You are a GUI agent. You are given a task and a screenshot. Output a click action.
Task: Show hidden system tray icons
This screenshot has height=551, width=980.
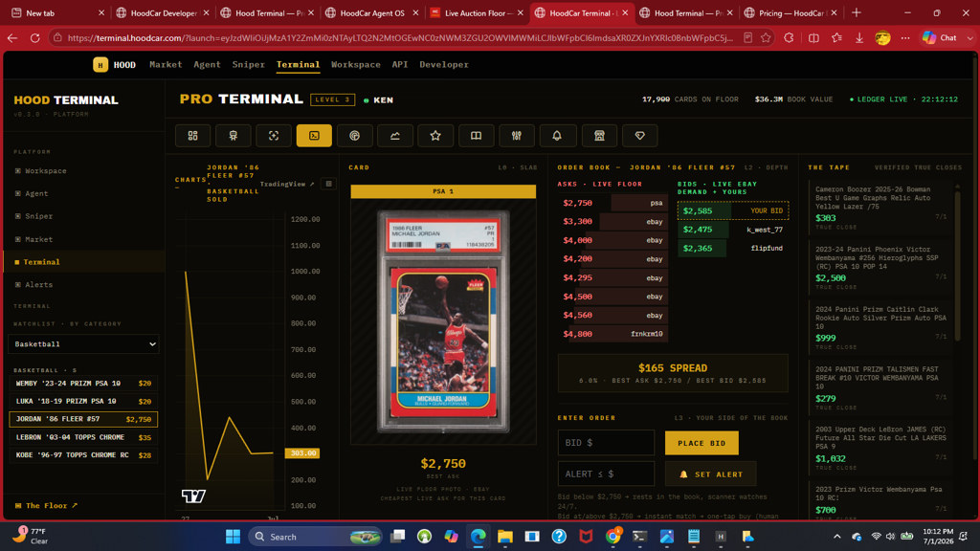pos(836,537)
